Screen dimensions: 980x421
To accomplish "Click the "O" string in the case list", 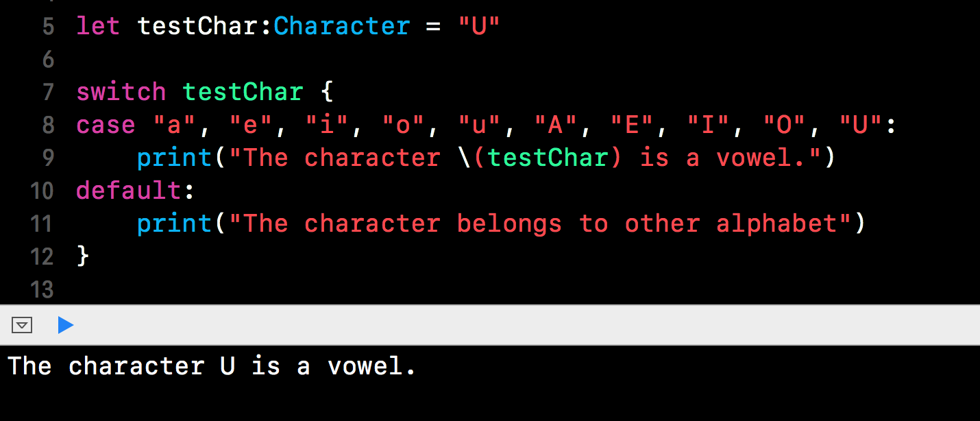I will [785, 125].
